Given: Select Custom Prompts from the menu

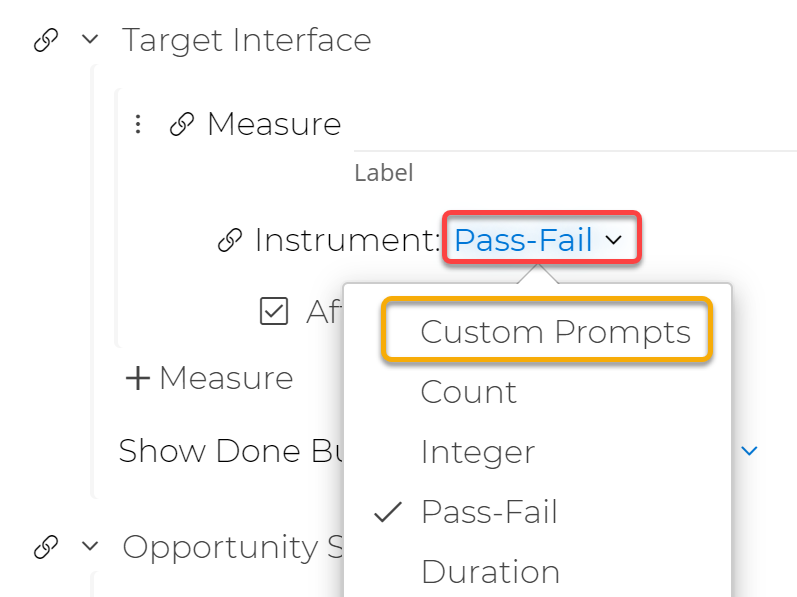Looking at the screenshot, I should click(555, 332).
